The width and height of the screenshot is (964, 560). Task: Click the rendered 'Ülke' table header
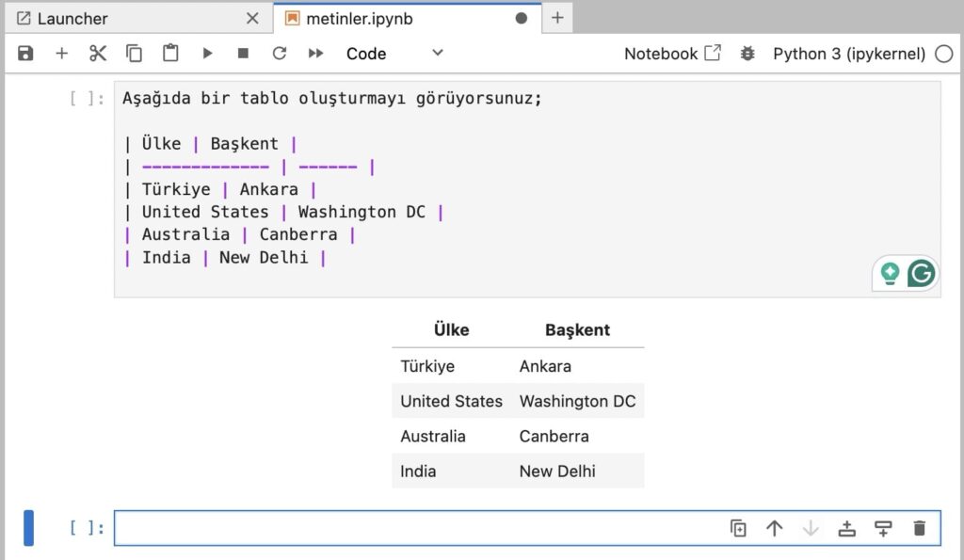point(451,330)
